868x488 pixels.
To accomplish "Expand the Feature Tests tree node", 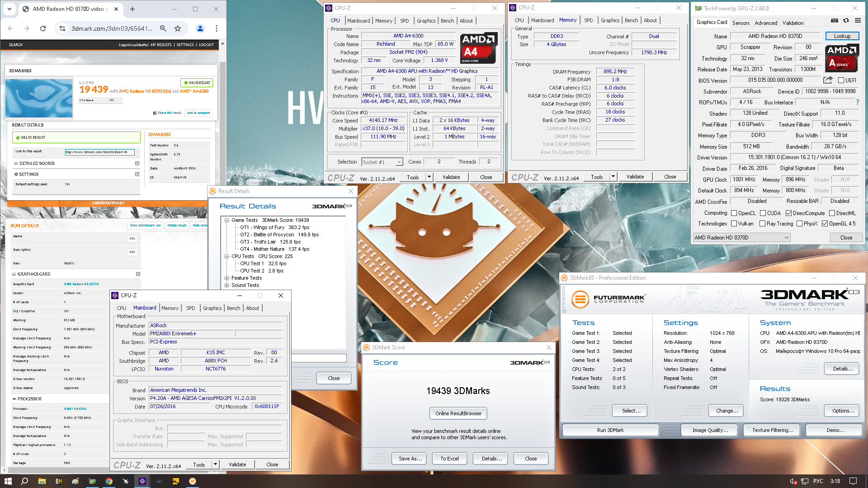I will point(227,278).
